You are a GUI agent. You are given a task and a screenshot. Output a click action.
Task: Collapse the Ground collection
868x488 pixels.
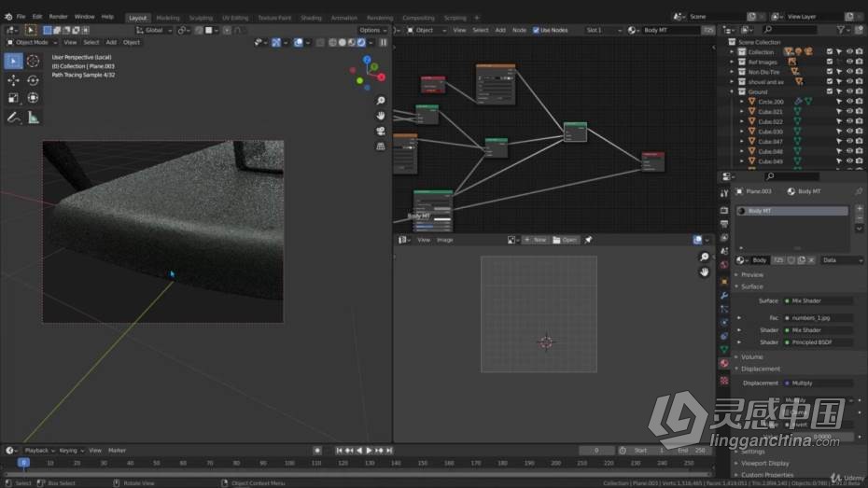coord(732,91)
